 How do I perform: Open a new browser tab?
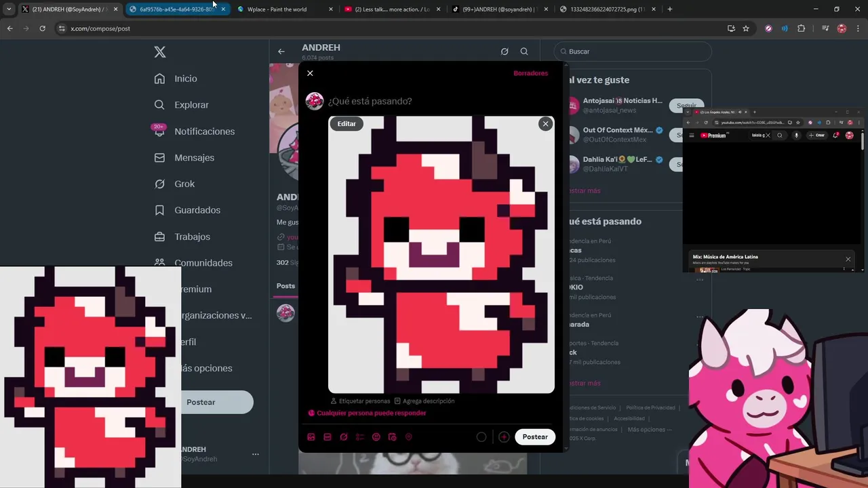670,9
